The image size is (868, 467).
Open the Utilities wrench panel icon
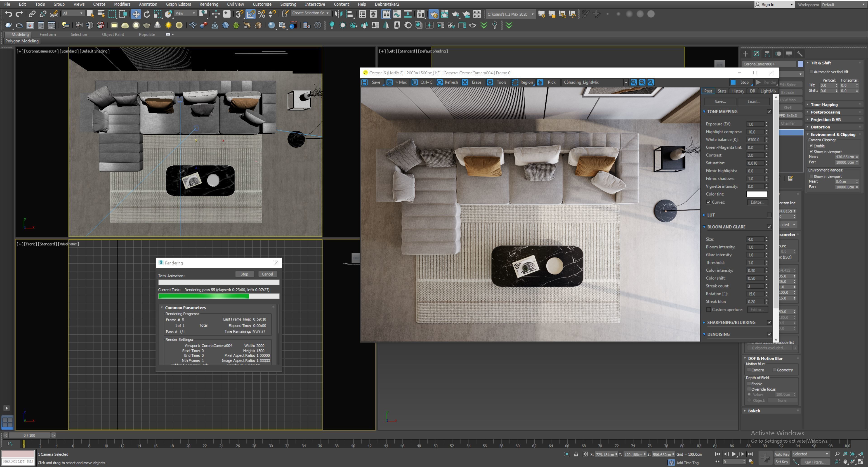[800, 54]
